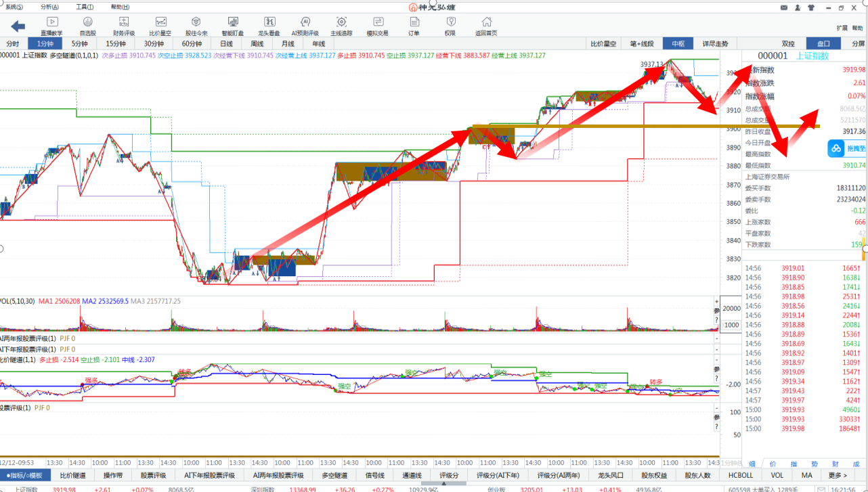
Task: Open the mail envelope icon in title bar
Action: pyautogui.click(x=784, y=7)
